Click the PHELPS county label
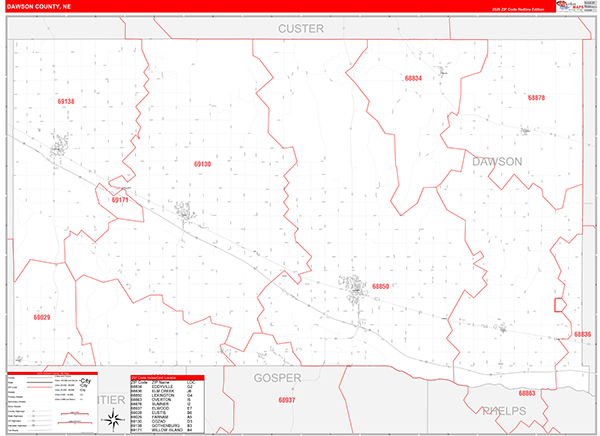 (504, 411)
